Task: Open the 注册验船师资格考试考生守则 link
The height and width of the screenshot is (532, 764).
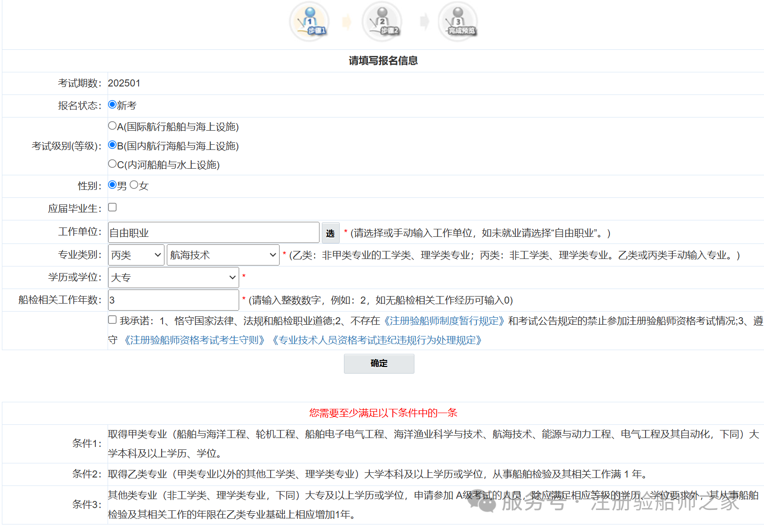Action: point(194,340)
